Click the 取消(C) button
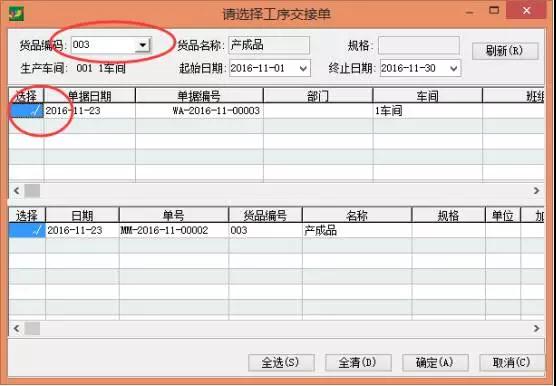The width and height of the screenshot is (556, 386). tap(512, 362)
